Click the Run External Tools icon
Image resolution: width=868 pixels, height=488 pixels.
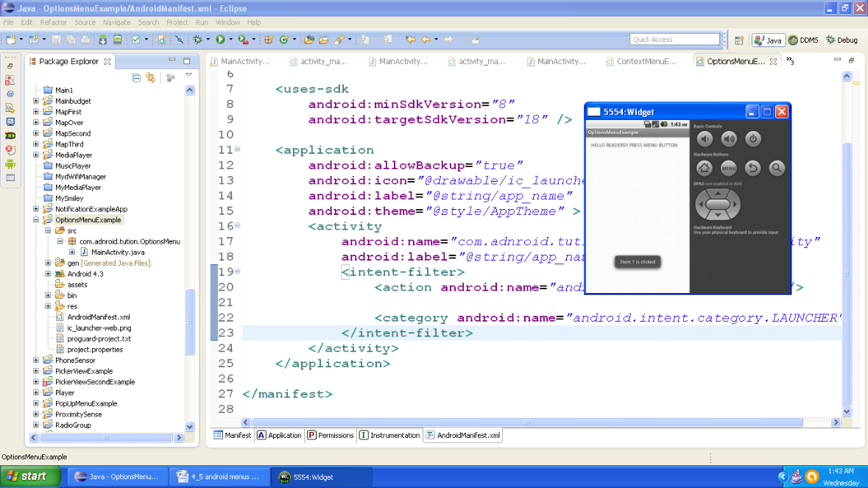[243, 39]
